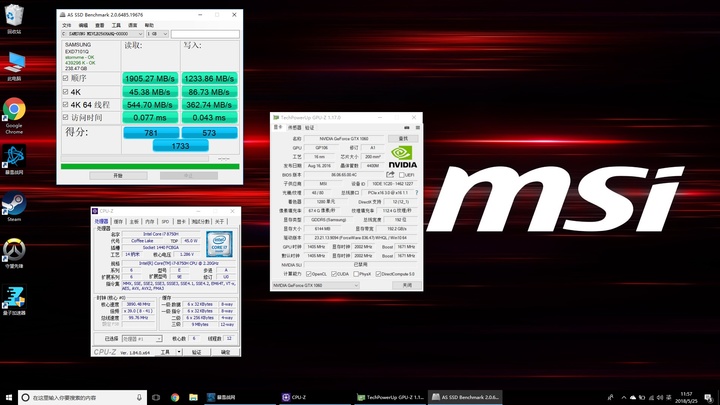Screen dimensions: 720x405
Task: Show hidden system tray icons
Action: tap(624, 398)
